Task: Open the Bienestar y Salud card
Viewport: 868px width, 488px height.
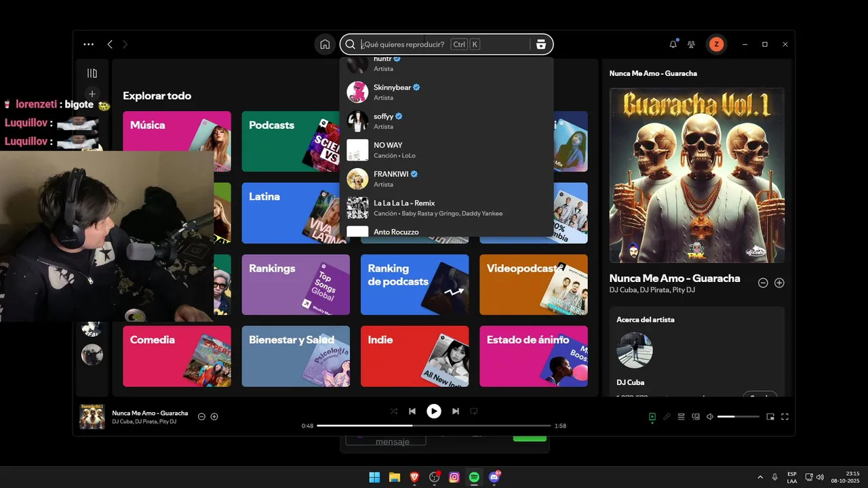Action: pos(296,357)
